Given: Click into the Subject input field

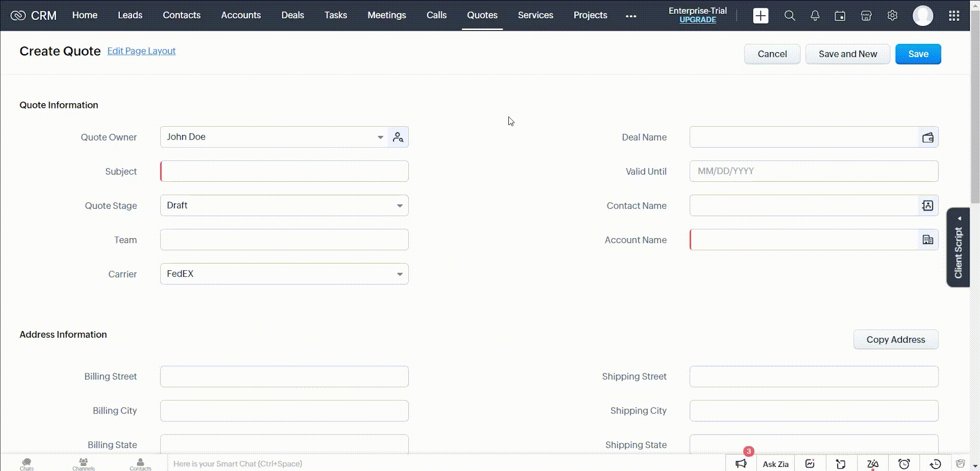Looking at the screenshot, I should coord(284,171).
